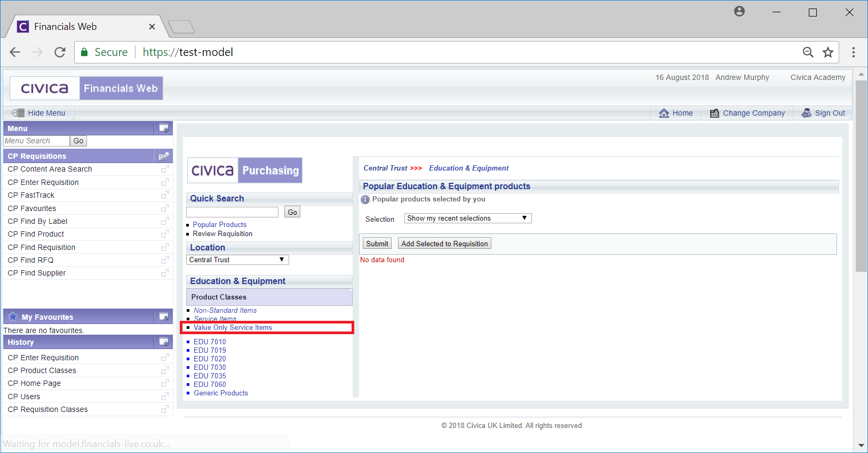Open the EDU 7019 product class link
The height and width of the screenshot is (453, 868).
210,350
